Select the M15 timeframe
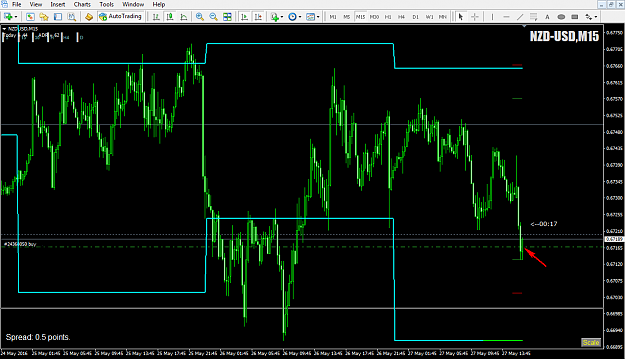This screenshot has width=625, height=360. pos(360,17)
